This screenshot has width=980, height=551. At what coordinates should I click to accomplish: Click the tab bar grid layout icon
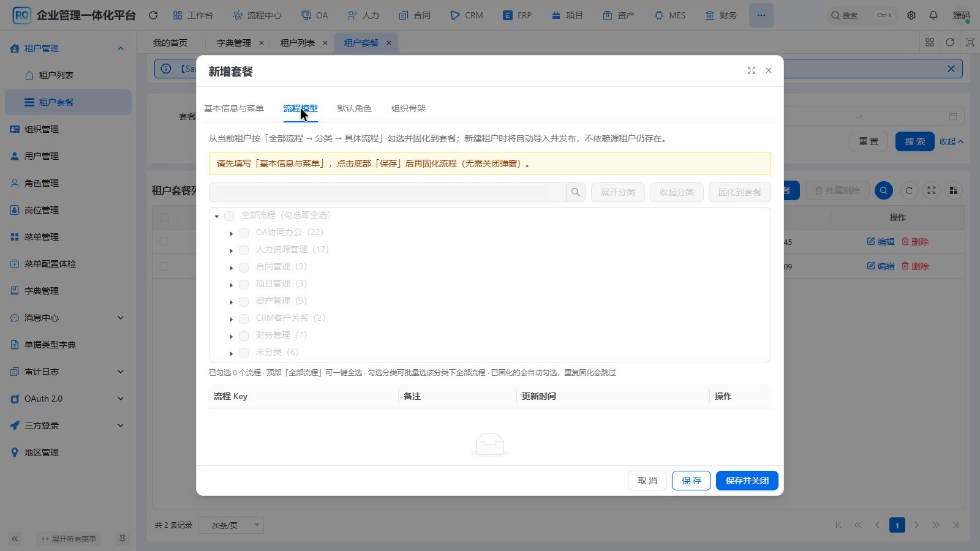coord(930,42)
